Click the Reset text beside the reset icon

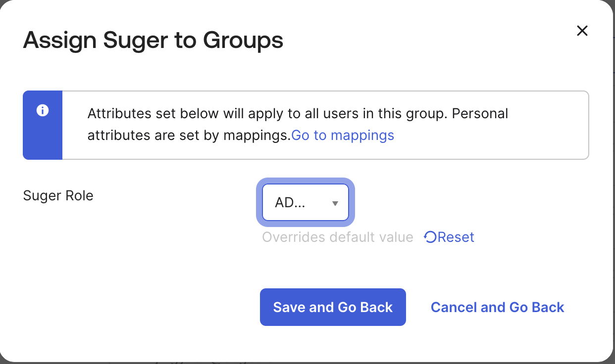point(456,237)
